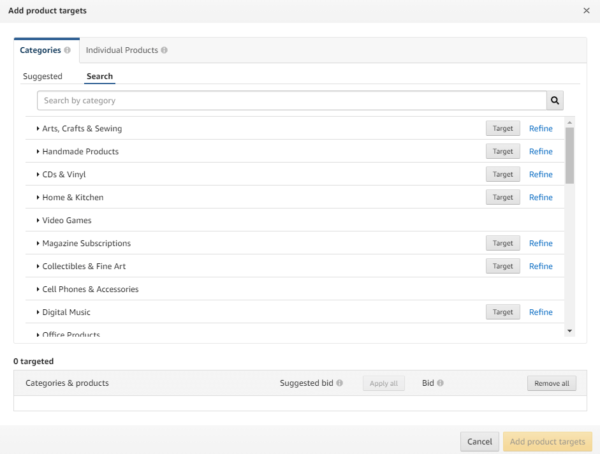This screenshot has height=454, width=600.
Task: Switch to Categories tab
Action: (40, 50)
